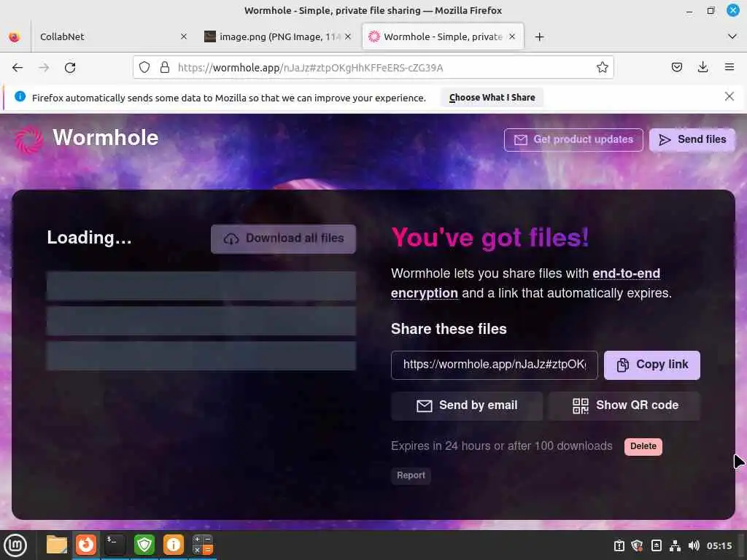Open the volume control tray icon

point(694,545)
